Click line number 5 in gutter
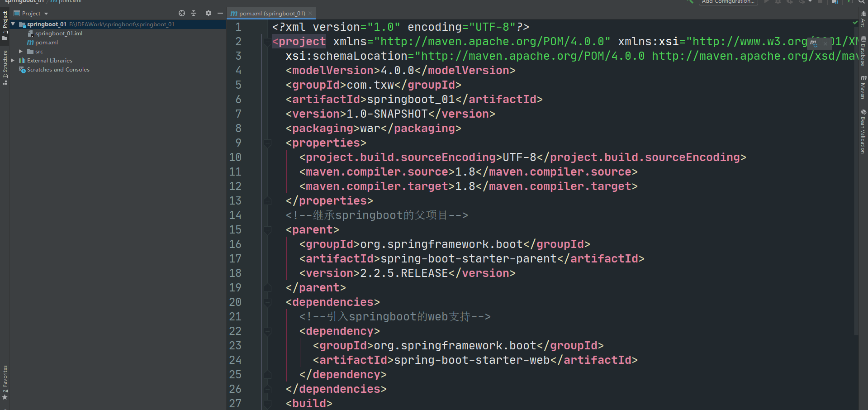Viewport: 868px width, 410px height. [238, 85]
